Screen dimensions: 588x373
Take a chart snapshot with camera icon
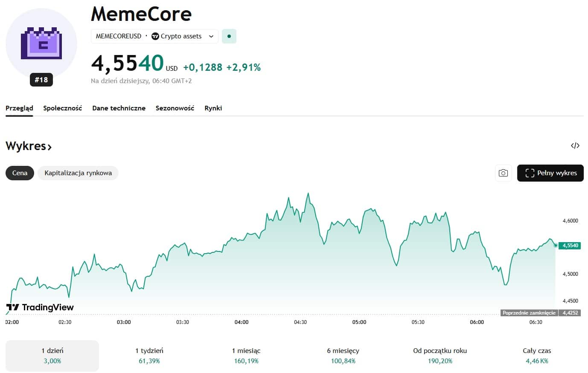click(503, 173)
